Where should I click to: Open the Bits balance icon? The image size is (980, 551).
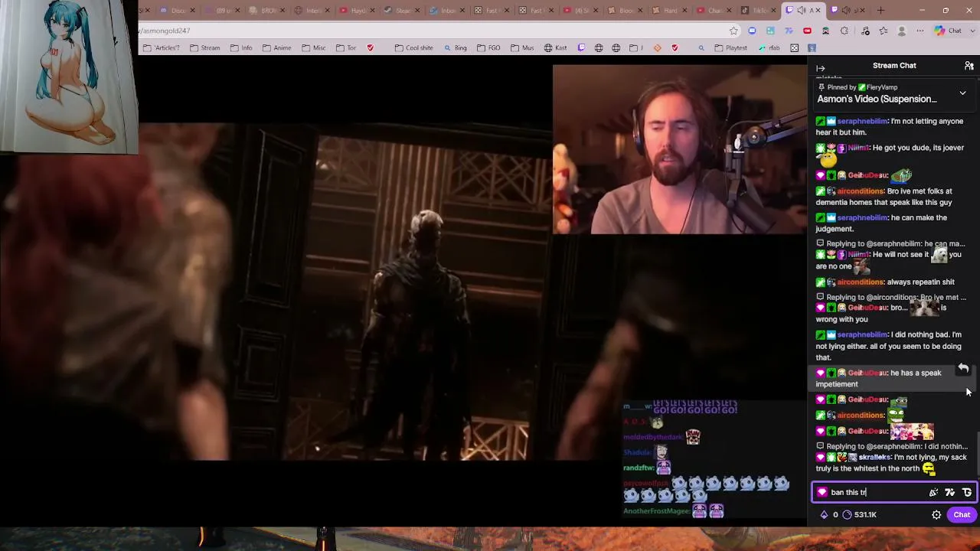825,515
